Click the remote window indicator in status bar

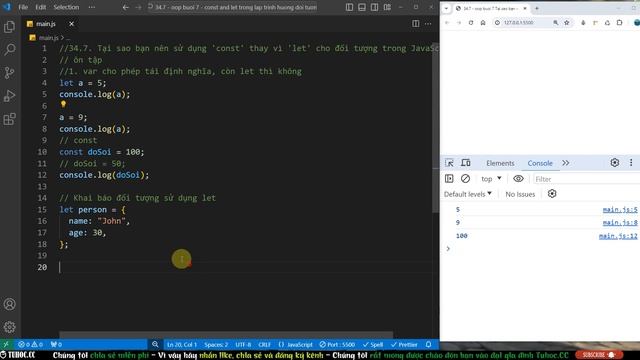pos(6,344)
